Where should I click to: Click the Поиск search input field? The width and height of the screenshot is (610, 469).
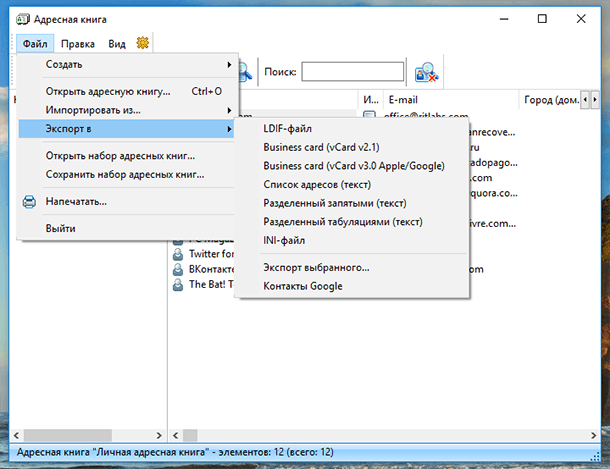point(352,72)
